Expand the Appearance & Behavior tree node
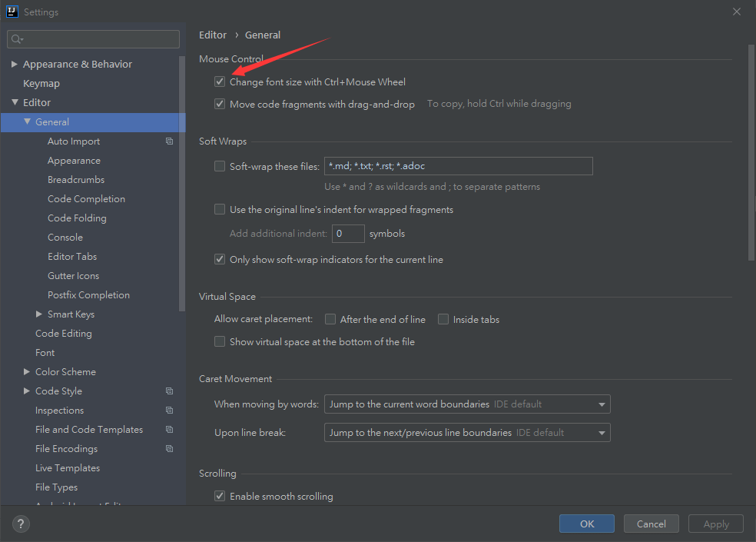The width and height of the screenshot is (756, 542). pyautogui.click(x=15, y=65)
